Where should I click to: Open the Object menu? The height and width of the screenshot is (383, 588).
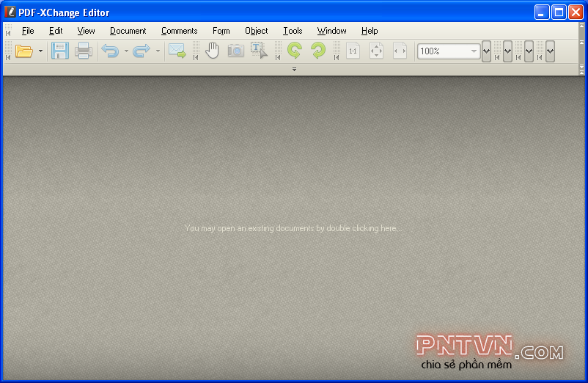click(257, 31)
